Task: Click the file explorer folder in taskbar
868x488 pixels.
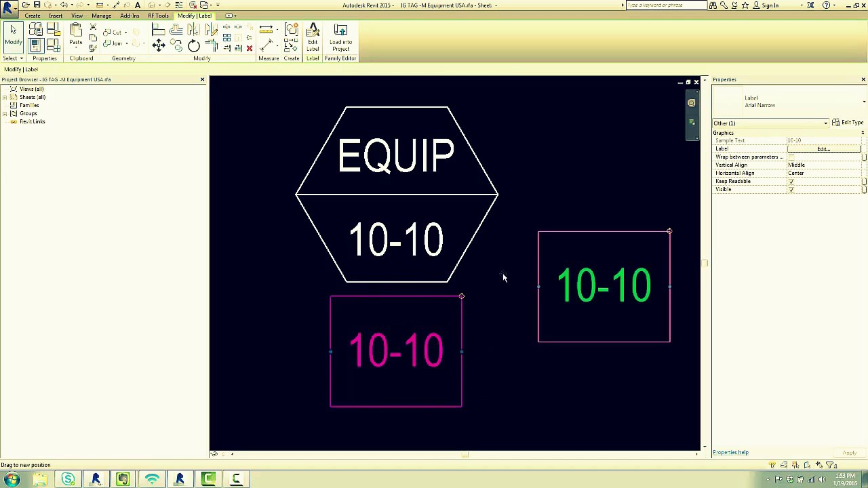Action: pyautogui.click(x=39, y=480)
